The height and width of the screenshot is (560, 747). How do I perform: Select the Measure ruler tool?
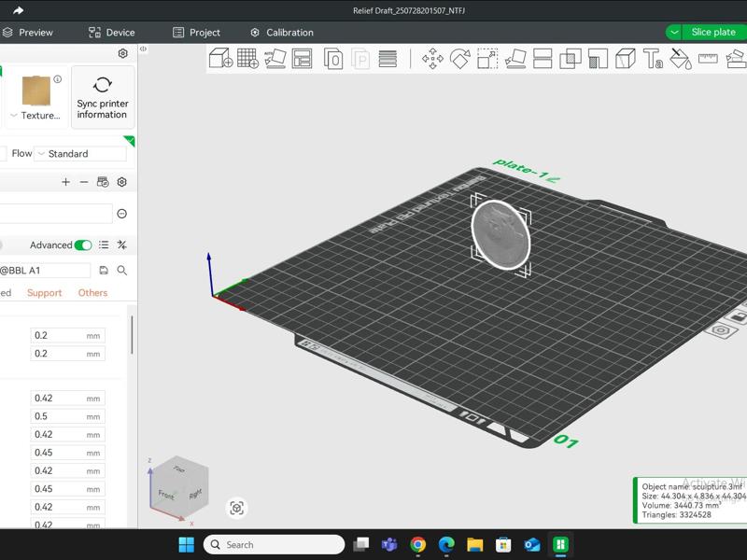click(x=708, y=59)
